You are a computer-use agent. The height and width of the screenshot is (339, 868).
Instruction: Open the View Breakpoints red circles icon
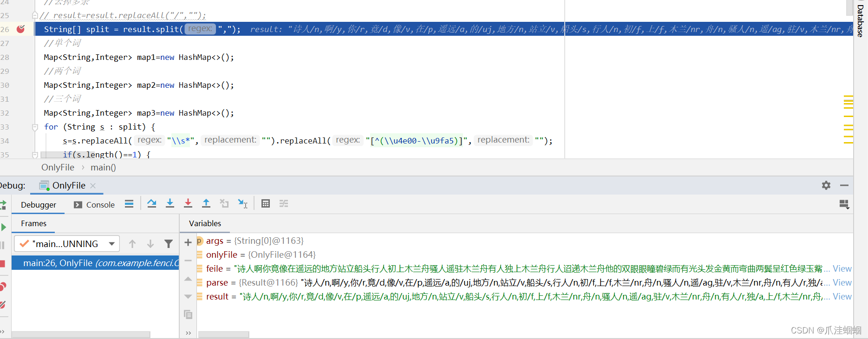point(3,287)
